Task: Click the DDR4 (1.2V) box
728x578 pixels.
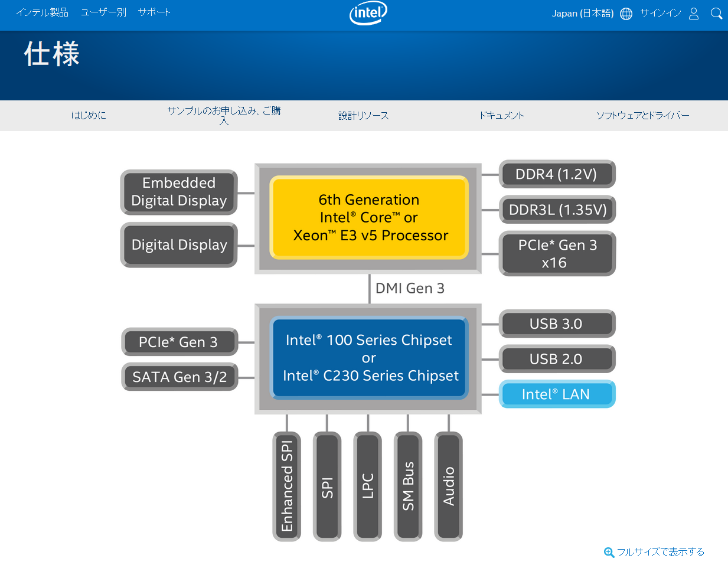Action: 557,174
